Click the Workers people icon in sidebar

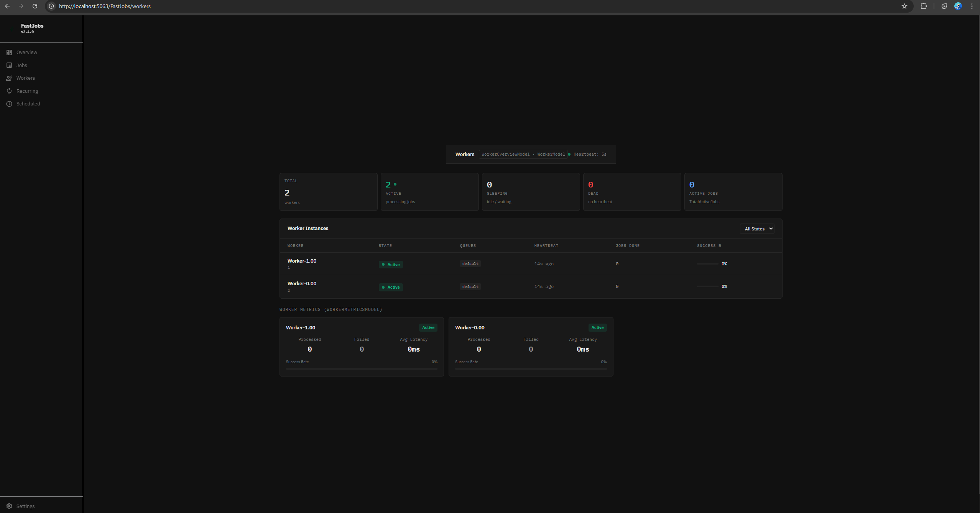coord(9,78)
